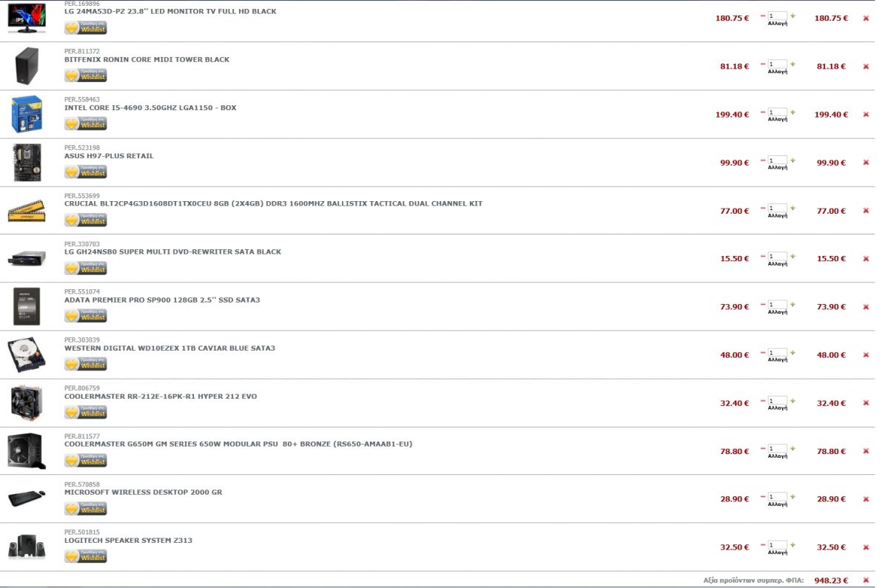Viewport: 888px width, 588px height.
Task: Increase quantity of Western Digital 1TB drive
Action: 793,352
